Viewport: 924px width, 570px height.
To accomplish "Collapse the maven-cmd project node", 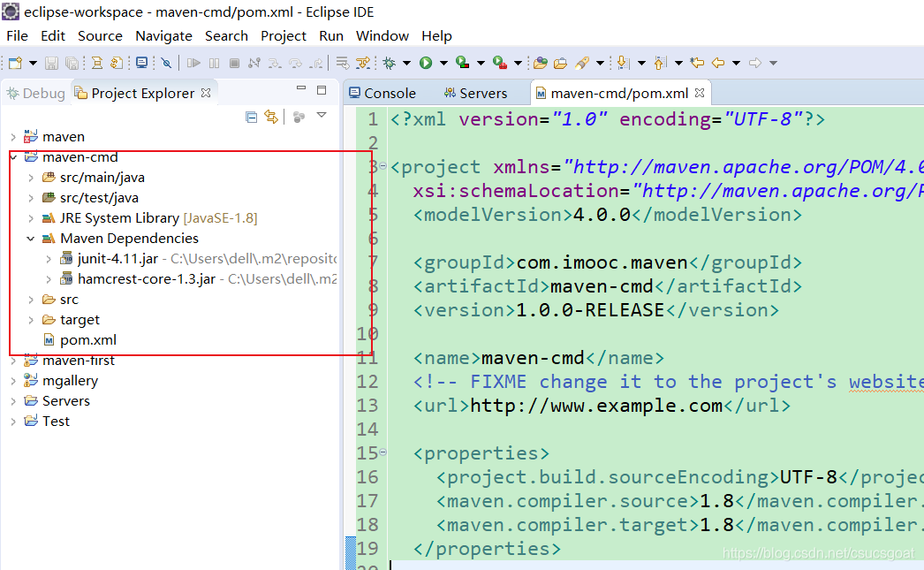I will tap(13, 156).
